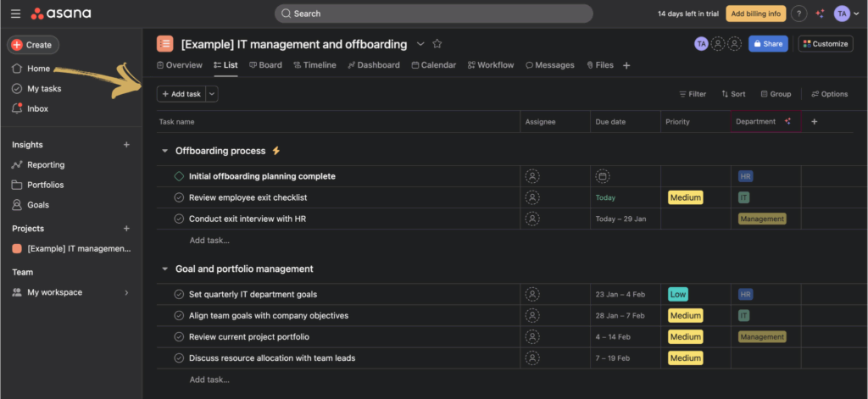Open the dropdown arrow next to Add task
The image size is (868, 399).
(x=212, y=94)
